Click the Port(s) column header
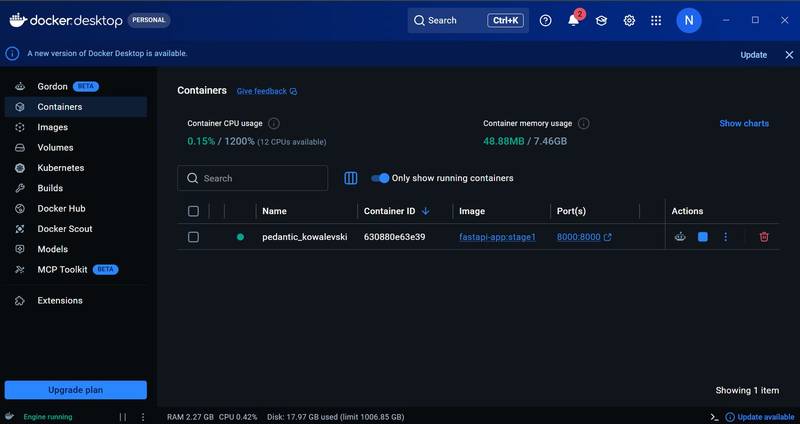800x424 pixels. [571, 211]
